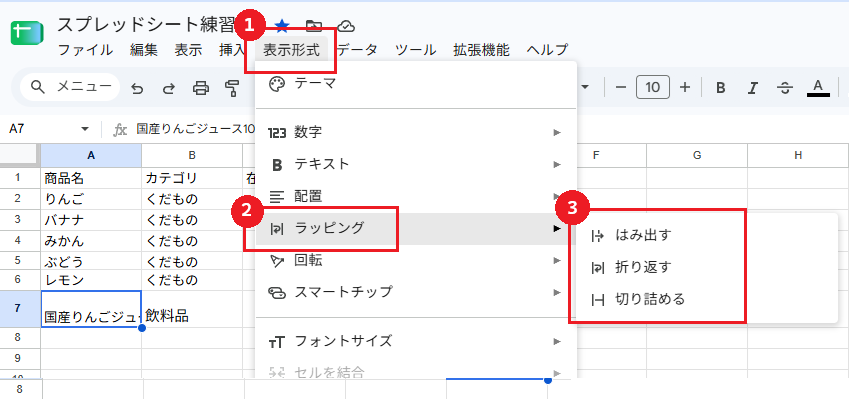
Task: Click the cell containing 飲料品
Action: (x=192, y=309)
